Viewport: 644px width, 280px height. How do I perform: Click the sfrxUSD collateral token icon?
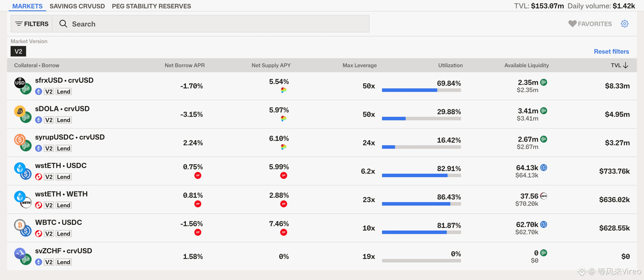20,82
